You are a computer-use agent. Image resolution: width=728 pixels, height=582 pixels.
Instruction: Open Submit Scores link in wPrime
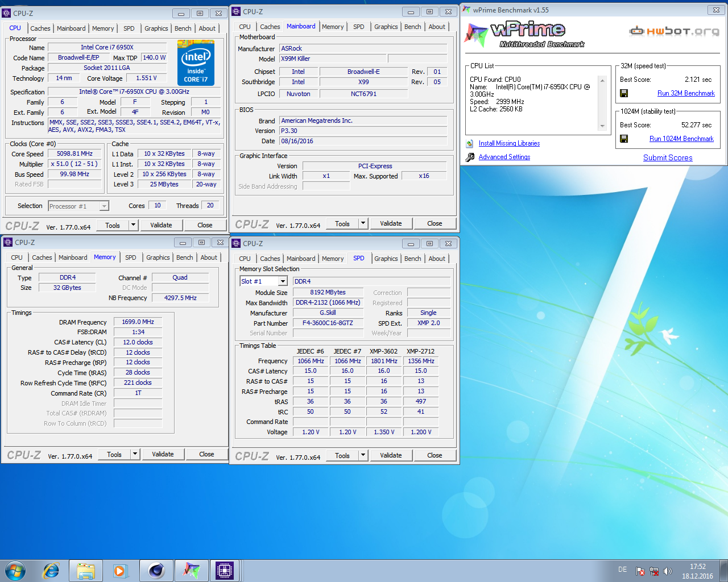pos(668,157)
